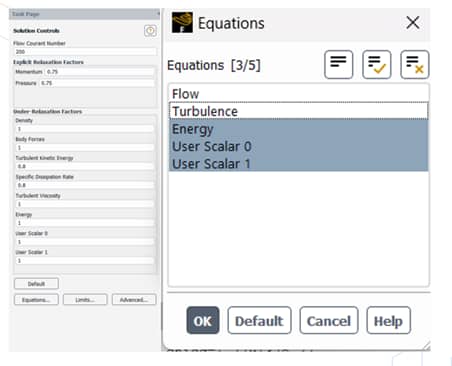Toggle the User Scalar 0 equation
Image resolution: width=452 pixels, height=366 pixels.
click(299, 146)
